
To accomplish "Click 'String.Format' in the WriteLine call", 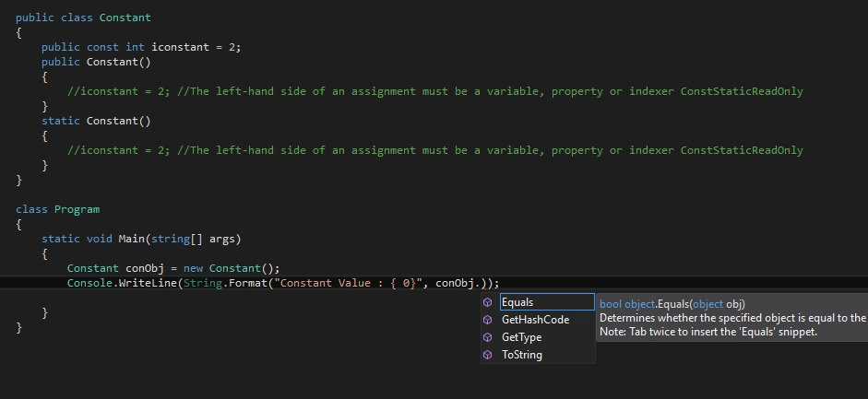I will point(226,283).
